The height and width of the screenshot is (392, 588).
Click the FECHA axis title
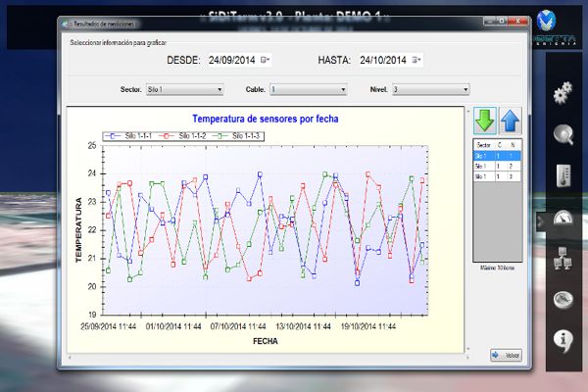(x=266, y=341)
